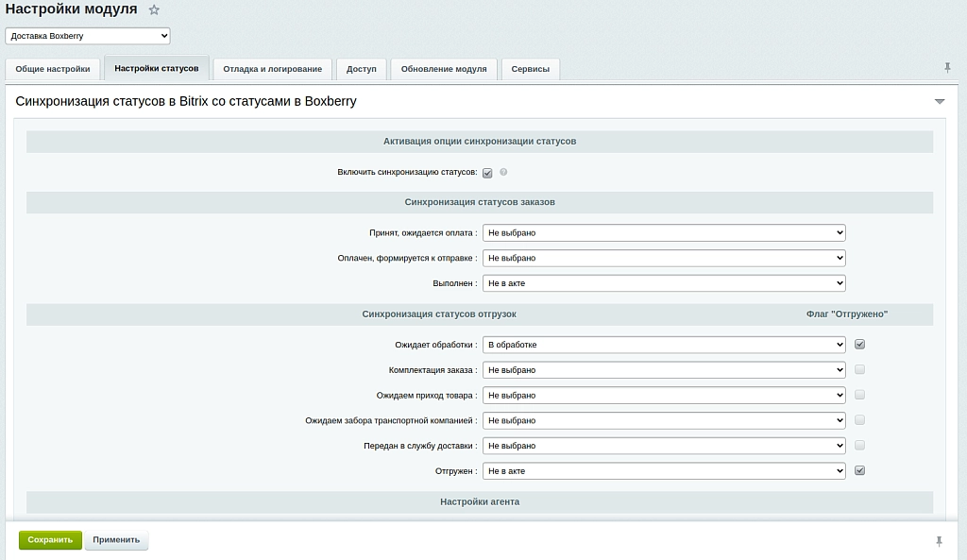Switch to the "Общие настройки" tab
The height and width of the screenshot is (560, 967).
(53, 69)
